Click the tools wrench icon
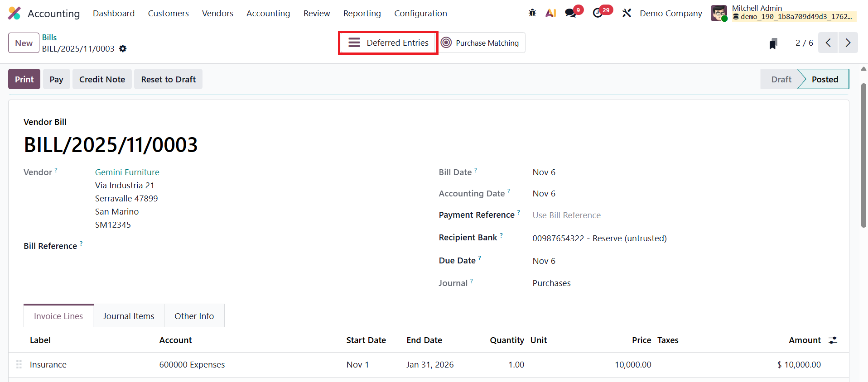 (x=627, y=13)
